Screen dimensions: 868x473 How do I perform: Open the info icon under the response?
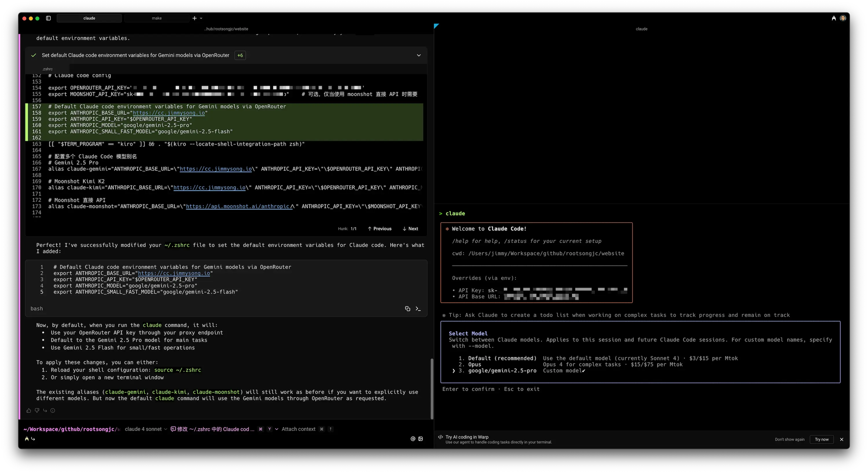[x=53, y=410]
